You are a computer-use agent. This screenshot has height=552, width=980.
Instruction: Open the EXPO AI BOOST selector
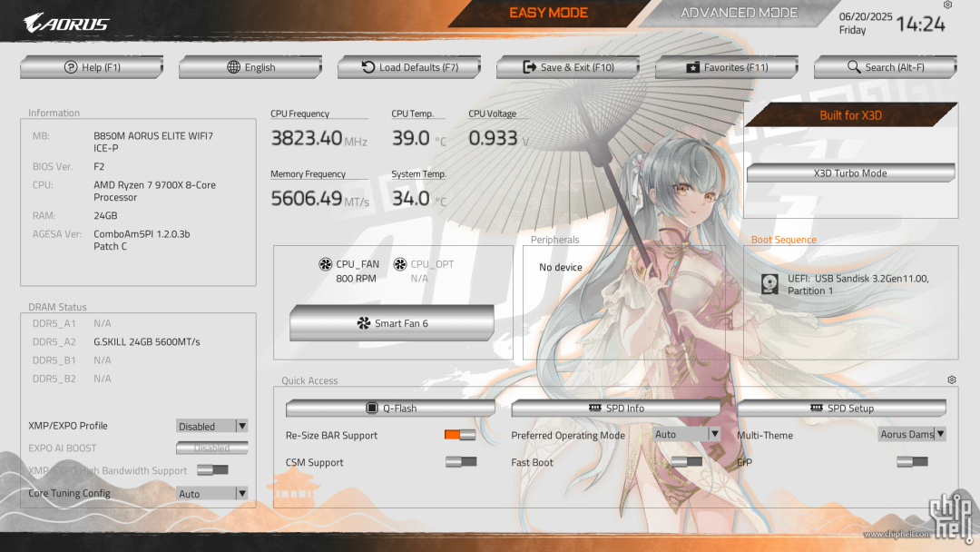coord(211,448)
